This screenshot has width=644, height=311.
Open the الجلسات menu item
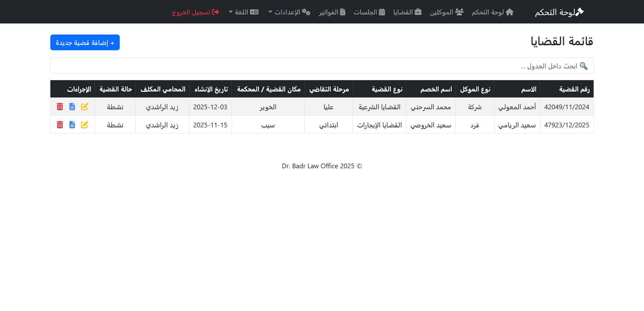coord(369,12)
